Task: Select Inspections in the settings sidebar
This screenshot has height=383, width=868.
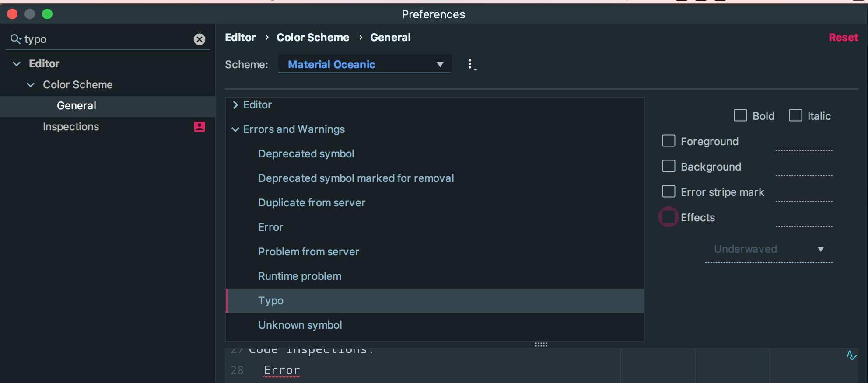Action: pos(71,127)
